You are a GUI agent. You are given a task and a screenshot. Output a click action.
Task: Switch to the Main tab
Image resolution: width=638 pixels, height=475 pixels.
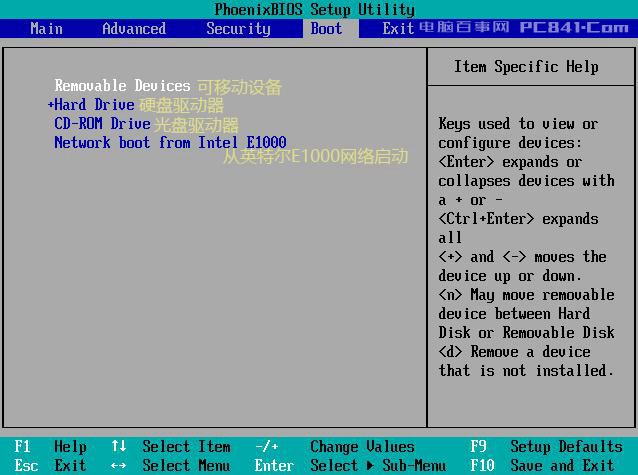tap(46, 28)
